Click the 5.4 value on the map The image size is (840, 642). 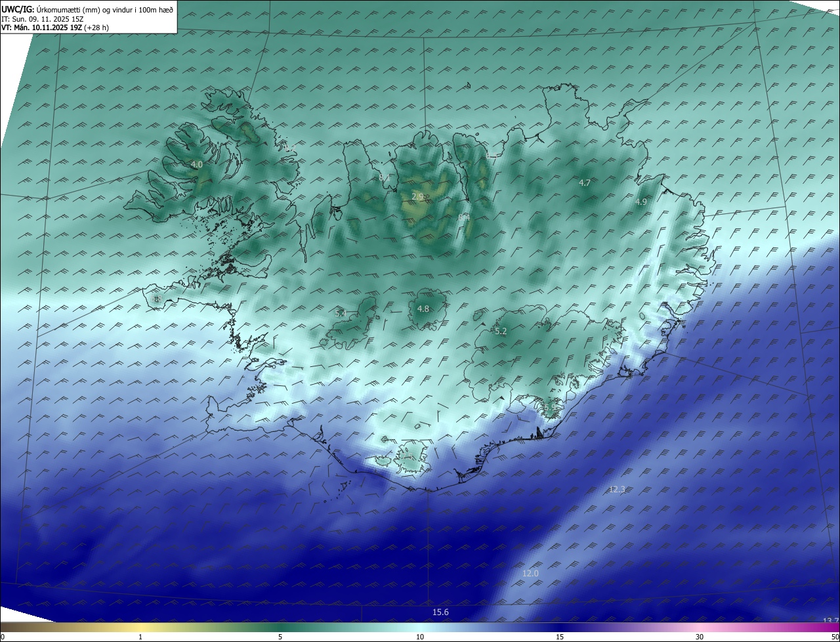point(341,314)
